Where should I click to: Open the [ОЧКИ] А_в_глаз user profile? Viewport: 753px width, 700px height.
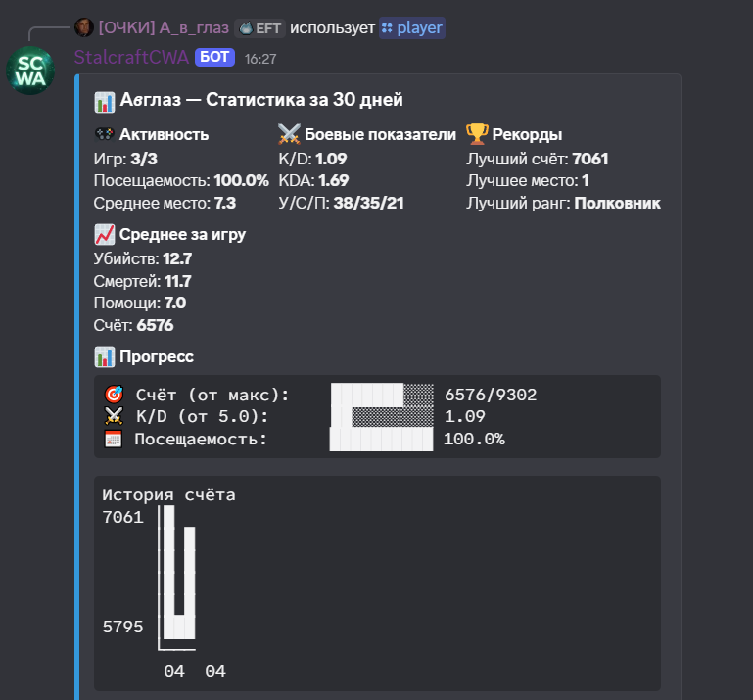(164, 28)
